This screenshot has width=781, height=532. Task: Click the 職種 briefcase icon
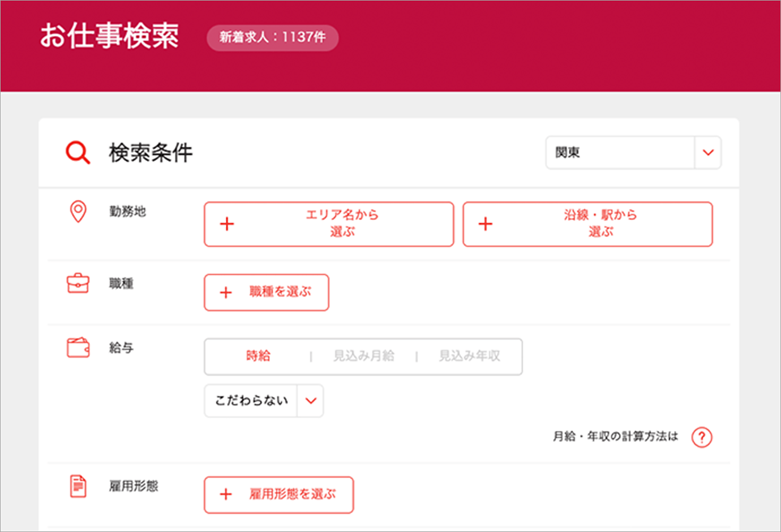coord(78,283)
